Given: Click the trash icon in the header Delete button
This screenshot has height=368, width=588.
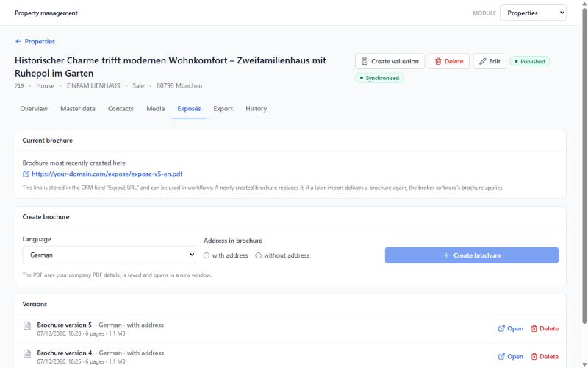Looking at the screenshot, I should (x=437, y=61).
